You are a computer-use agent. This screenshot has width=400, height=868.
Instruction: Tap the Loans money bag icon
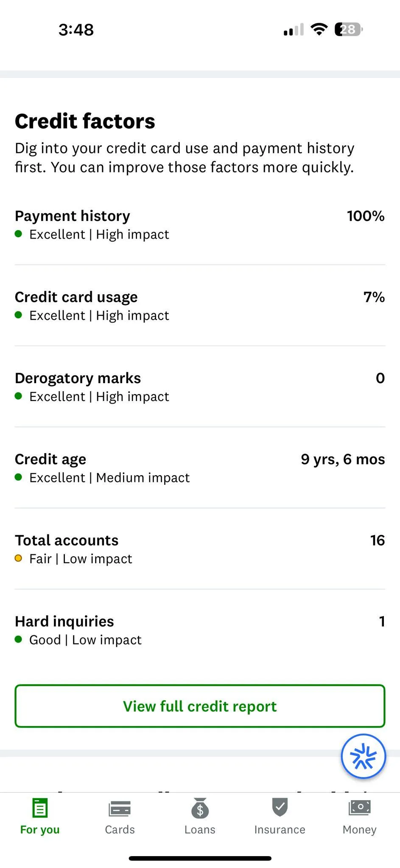pos(200,808)
